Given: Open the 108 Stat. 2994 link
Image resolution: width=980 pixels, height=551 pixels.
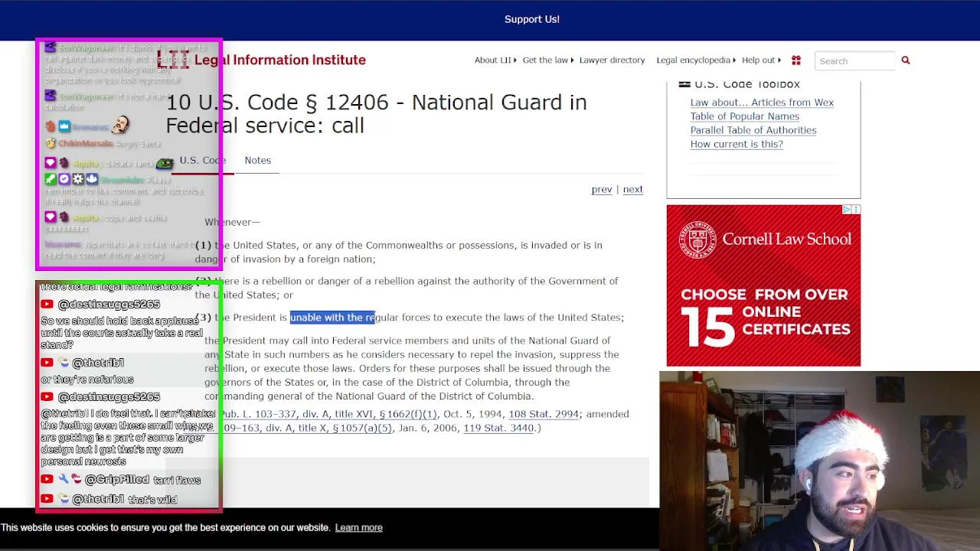Looking at the screenshot, I should [x=544, y=414].
